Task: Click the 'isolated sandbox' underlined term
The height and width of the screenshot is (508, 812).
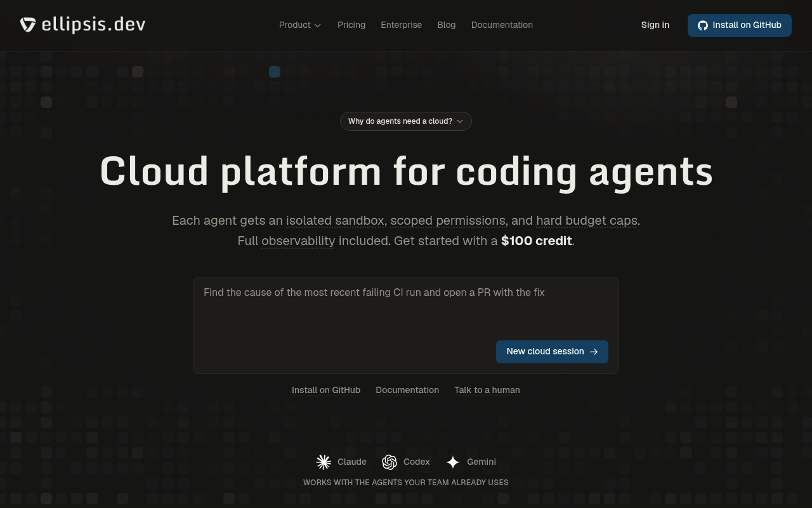Action: (335, 221)
